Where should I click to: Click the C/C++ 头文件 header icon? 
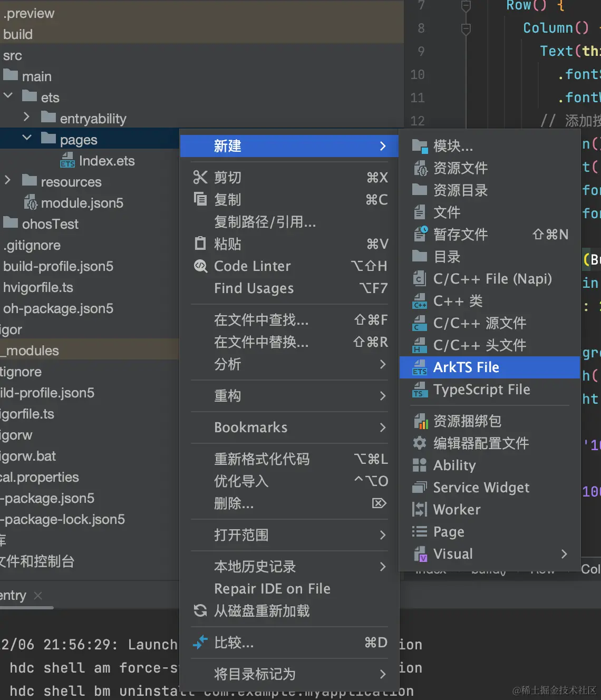[420, 345]
